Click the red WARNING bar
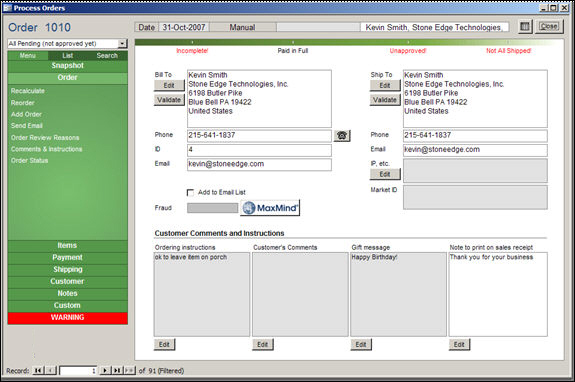Image resolution: width=575 pixels, height=382 pixels. (67, 317)
